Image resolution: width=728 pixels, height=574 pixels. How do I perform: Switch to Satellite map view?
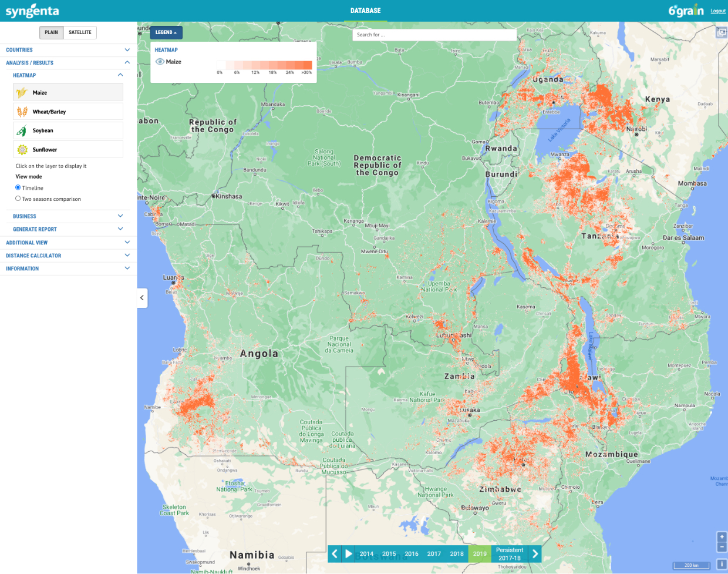80,32
